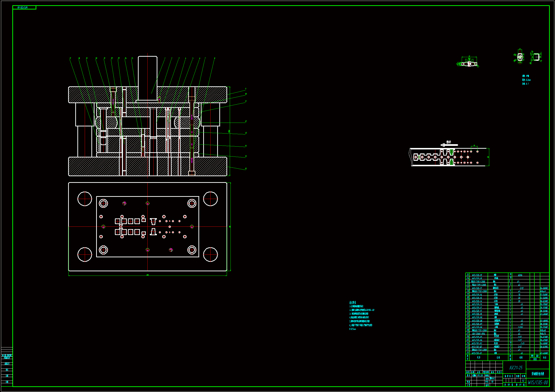Click the top-left guide post circle in plan view
This screenshot has height=392, width=555.
[85, 199]
